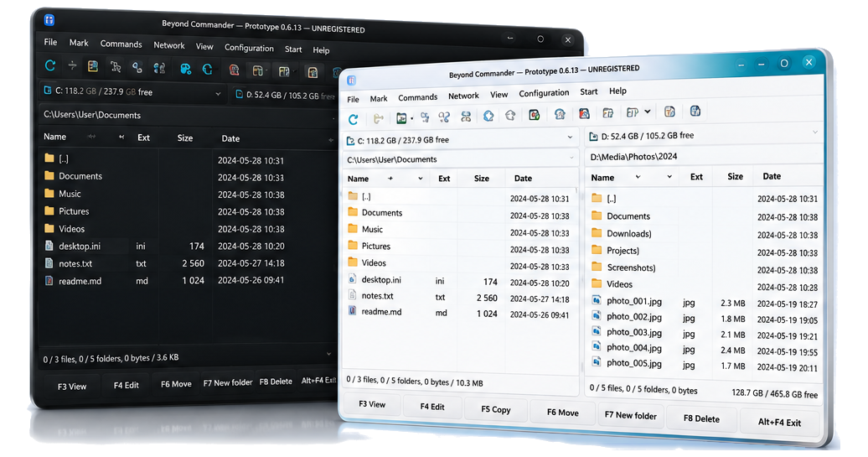Open Help menu in light window
868x457 pixels.
click(x=617, y=91)
